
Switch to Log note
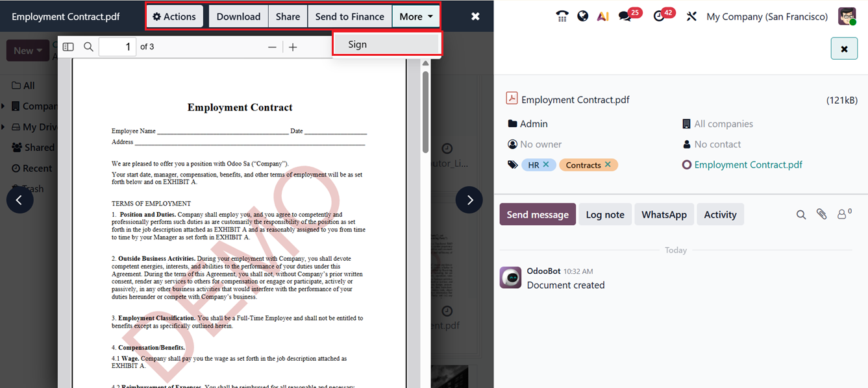coord(605,215)
